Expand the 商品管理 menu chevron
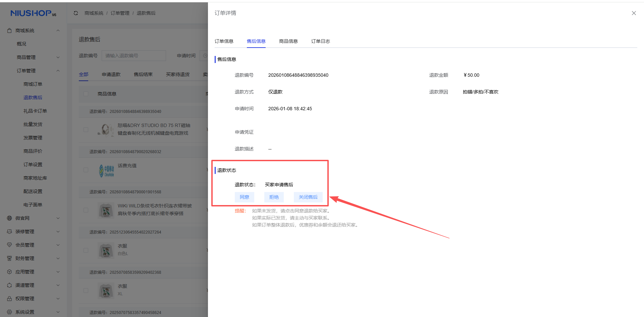The height and width of the screenshot is (317, 644). point(58,57)
